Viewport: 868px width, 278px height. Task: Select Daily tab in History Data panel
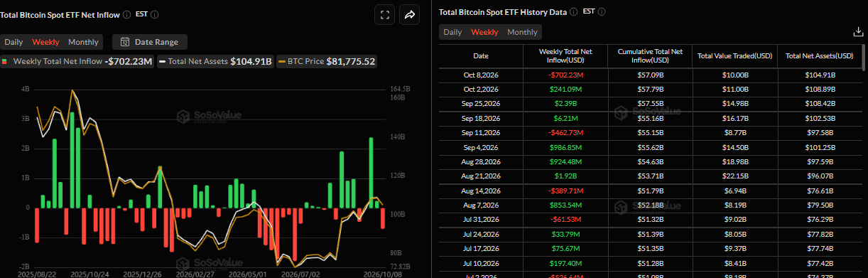(x=452, y=32)
